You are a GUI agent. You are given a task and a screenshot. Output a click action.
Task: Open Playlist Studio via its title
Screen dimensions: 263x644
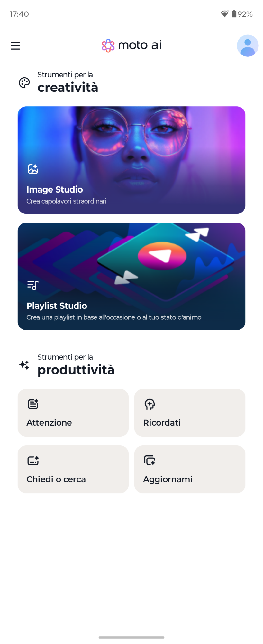(x=57, y=306)
